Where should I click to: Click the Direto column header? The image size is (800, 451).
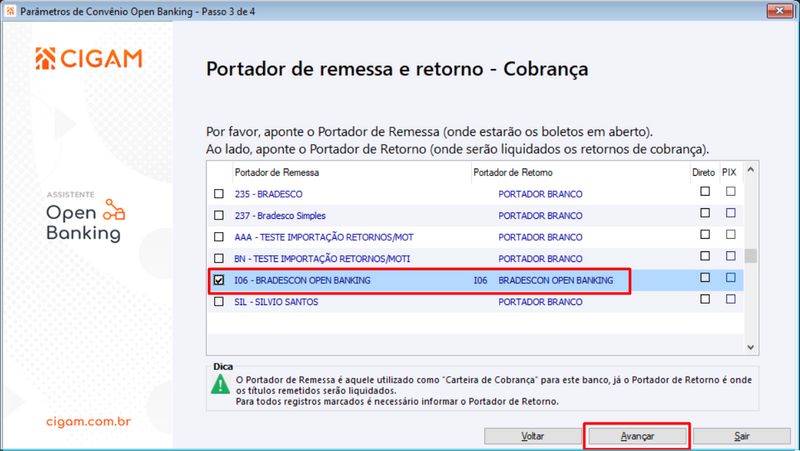(704, 172)
